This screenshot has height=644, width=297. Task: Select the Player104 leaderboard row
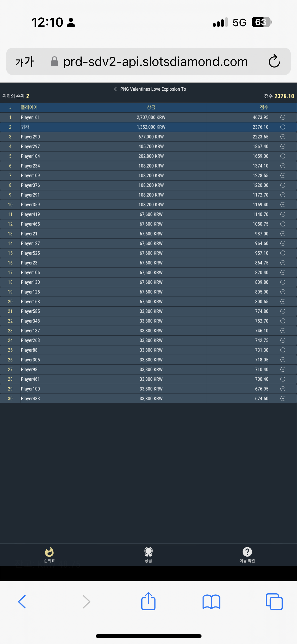[x=148, y=156]
